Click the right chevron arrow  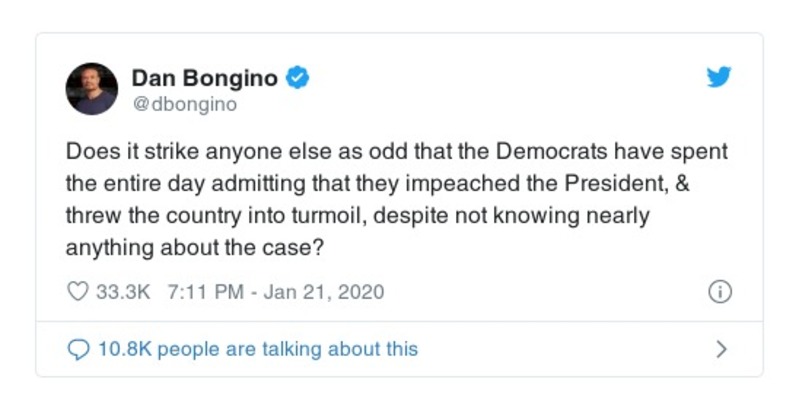click(x=721, y=349)
